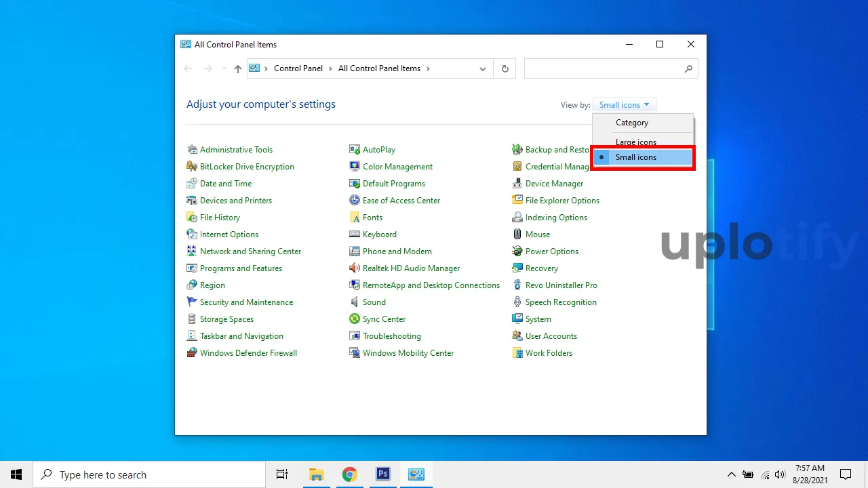
Task: Open Task View on the taskbar
Action: 282,474
